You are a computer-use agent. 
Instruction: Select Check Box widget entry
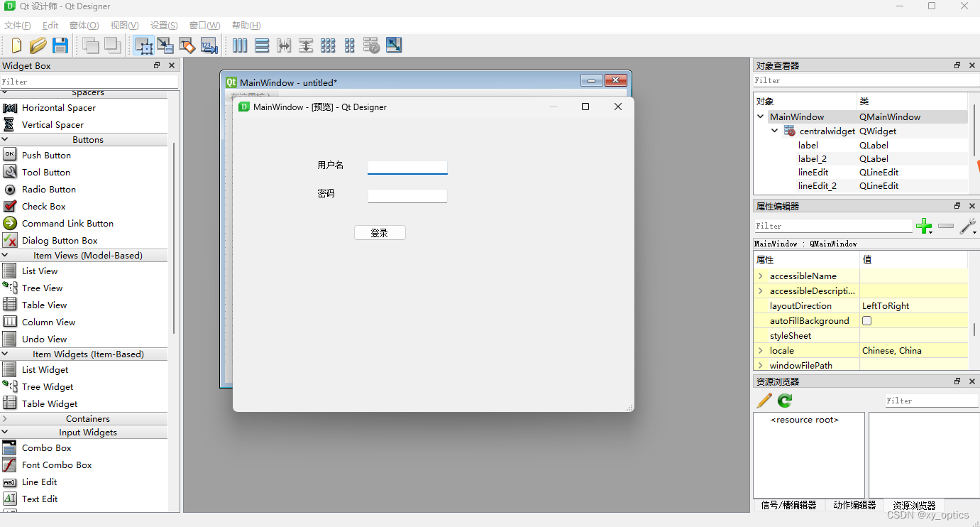pos(43,206)
